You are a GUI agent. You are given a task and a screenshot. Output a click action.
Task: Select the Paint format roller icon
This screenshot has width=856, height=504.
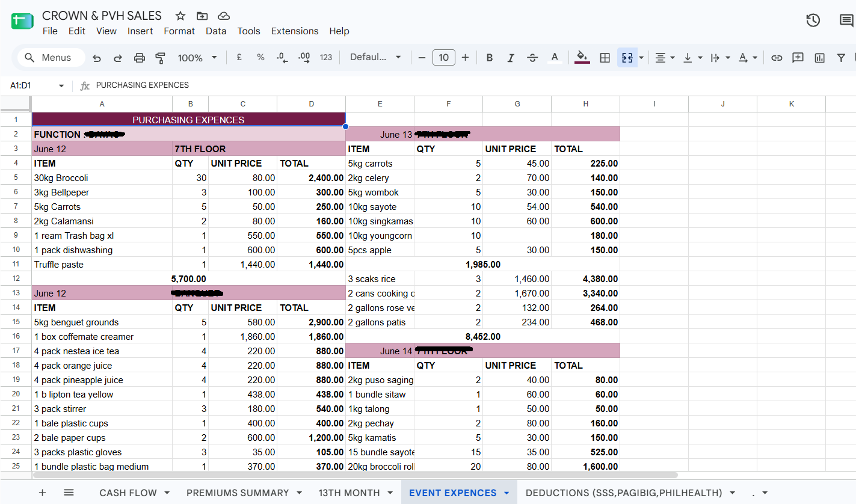pos(161,58)
